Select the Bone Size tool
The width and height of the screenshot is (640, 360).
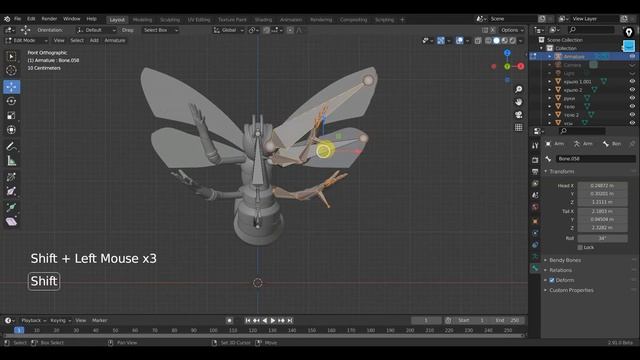pyautogui.click(x=11, y=191)
